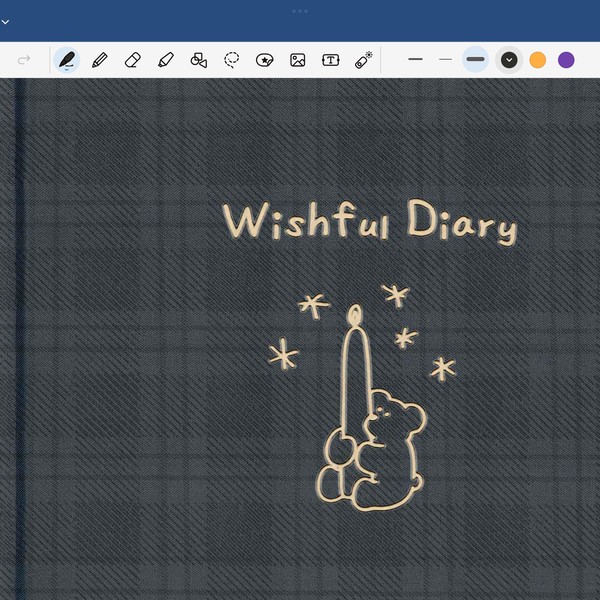The image size is (600, 600).
Task: Pick the orange pen color
Action: [x=538, y=60]
